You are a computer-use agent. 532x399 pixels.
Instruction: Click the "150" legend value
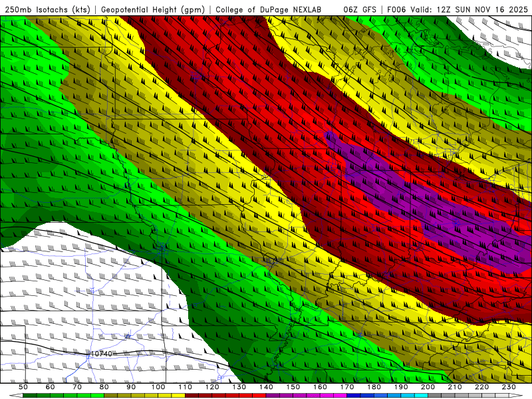pos(293,387)
